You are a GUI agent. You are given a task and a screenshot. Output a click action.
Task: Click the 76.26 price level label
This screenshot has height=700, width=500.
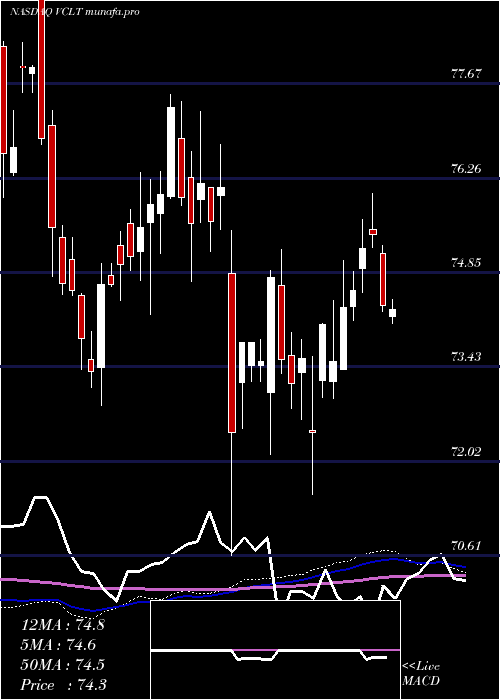[x=466, y=168]
